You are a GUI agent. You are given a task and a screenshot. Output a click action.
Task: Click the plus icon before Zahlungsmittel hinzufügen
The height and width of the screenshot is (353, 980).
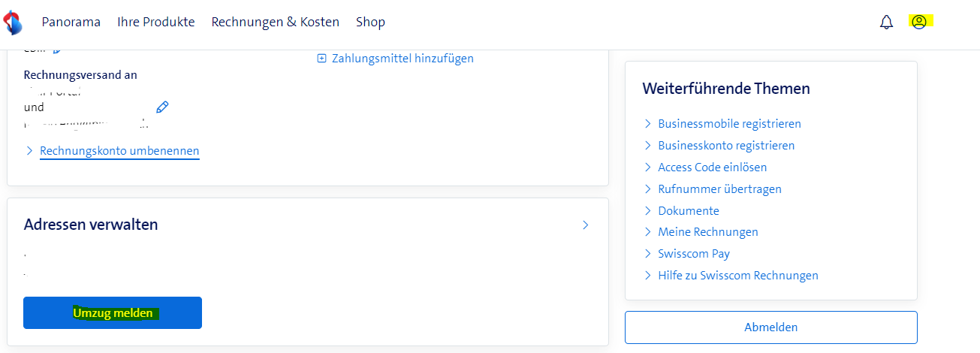tap(322, 59)
